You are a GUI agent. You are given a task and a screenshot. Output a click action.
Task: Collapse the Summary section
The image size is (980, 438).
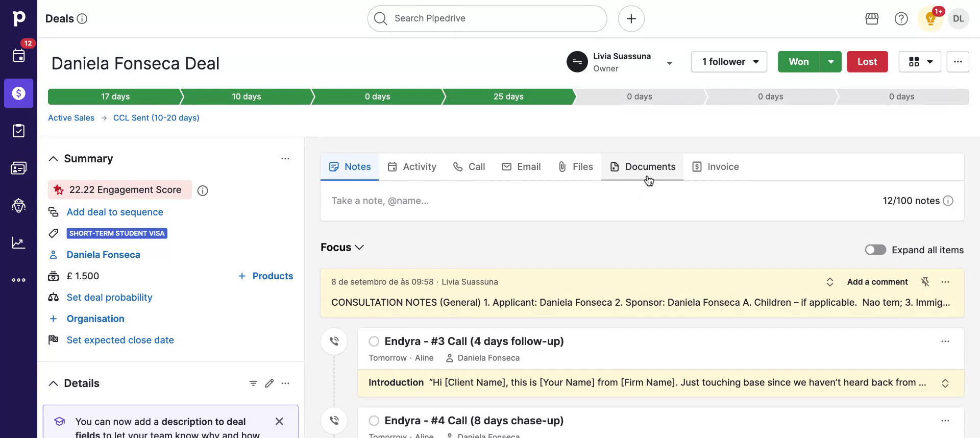[x=53, y=159]
